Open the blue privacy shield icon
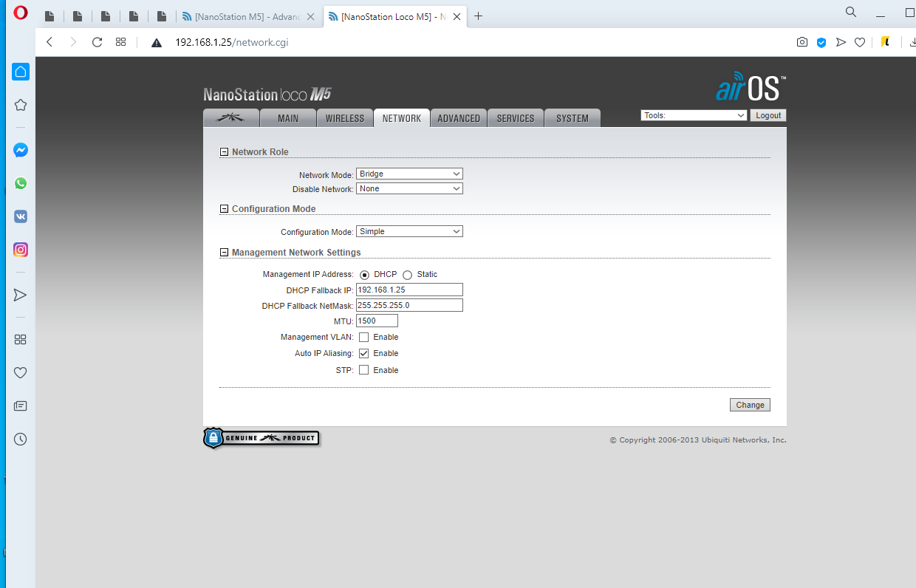 821,42
